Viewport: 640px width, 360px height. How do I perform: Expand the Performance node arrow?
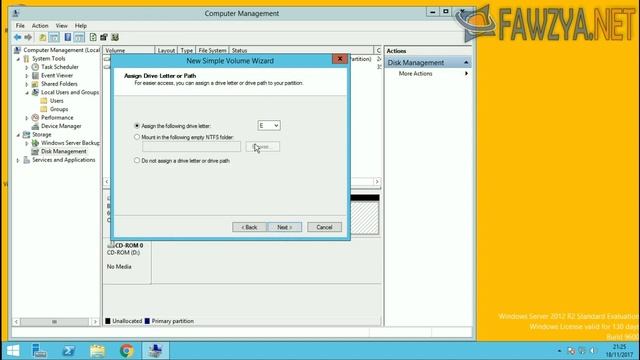coord(27,118)
